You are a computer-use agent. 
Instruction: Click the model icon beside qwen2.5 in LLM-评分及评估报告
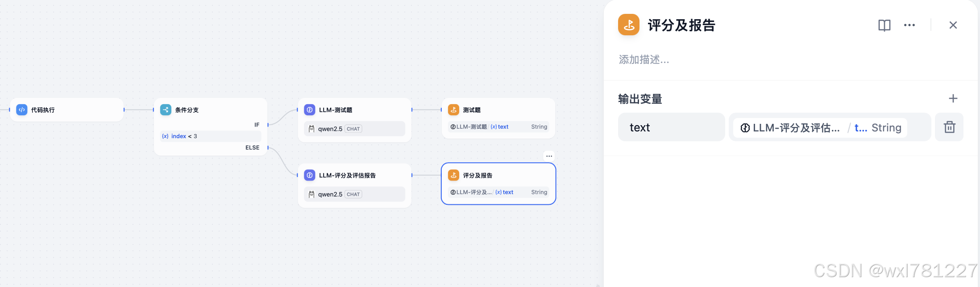pos(311,194)
